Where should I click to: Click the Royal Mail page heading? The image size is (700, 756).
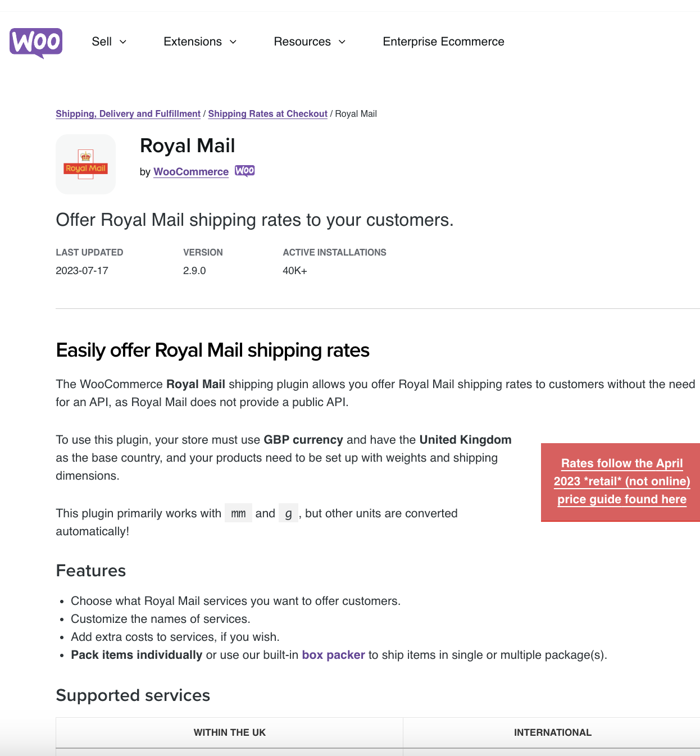187,145
